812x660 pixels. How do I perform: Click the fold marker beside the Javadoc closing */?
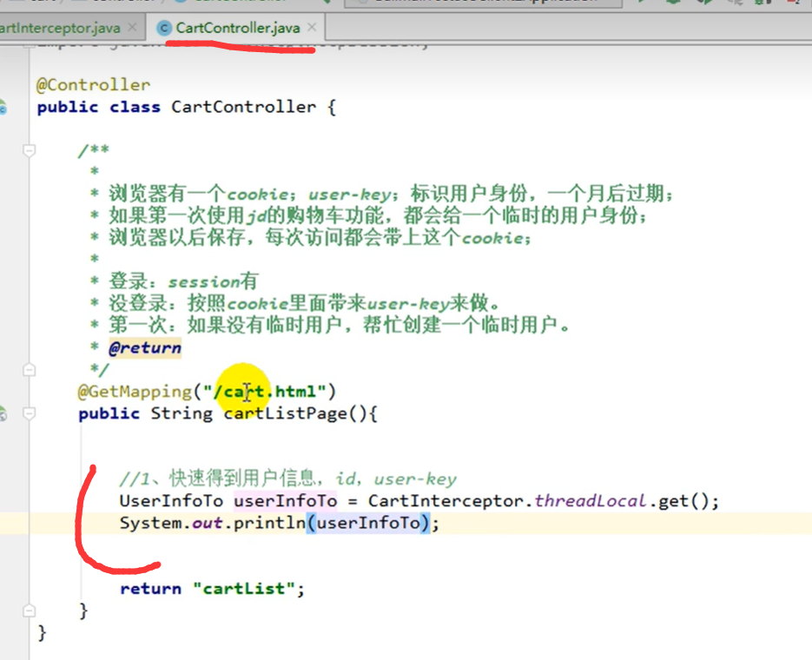coord(29,370)
